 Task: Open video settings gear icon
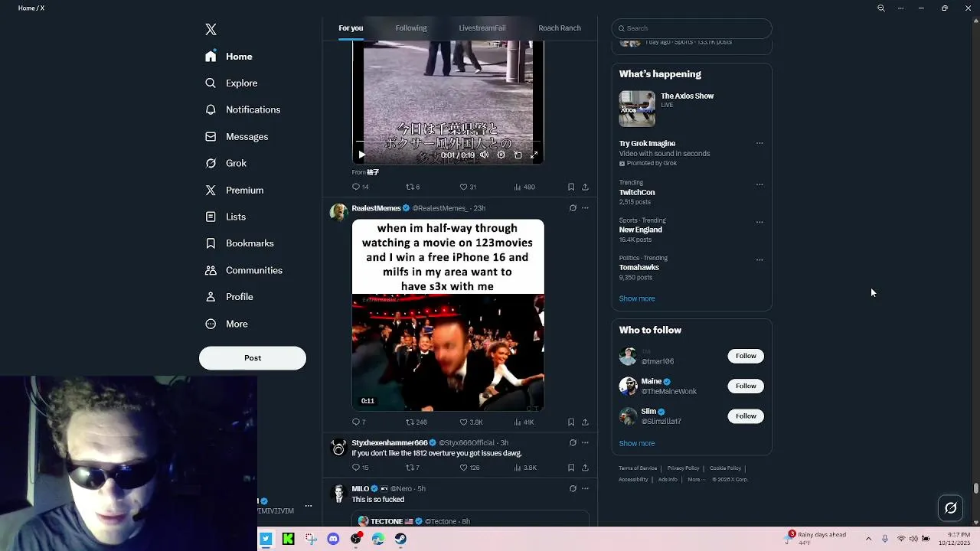pos(501,155)
